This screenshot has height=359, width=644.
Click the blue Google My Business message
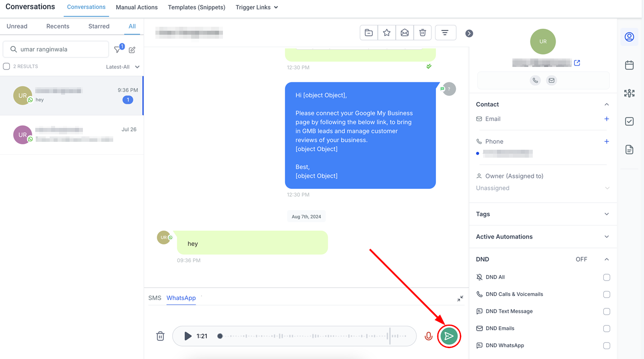360,135
